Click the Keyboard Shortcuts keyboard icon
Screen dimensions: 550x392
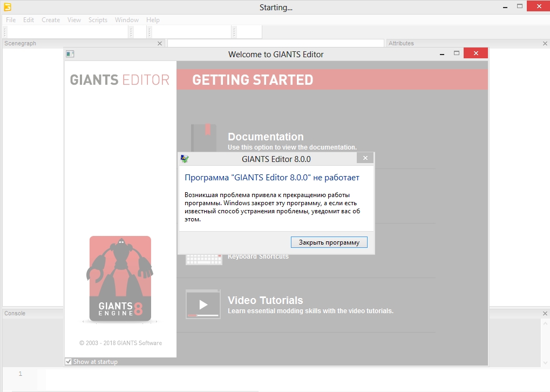[x=203, y=259]
